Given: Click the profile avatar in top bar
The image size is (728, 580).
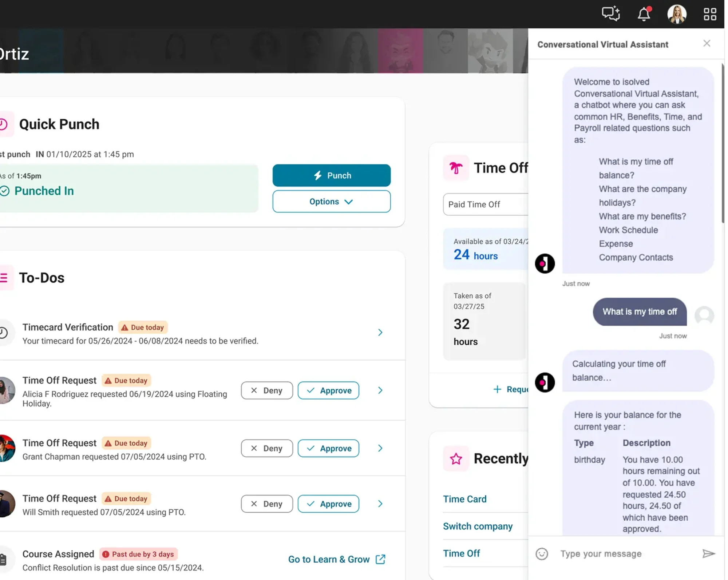Looking at the screenshot, I should point(677,14).
